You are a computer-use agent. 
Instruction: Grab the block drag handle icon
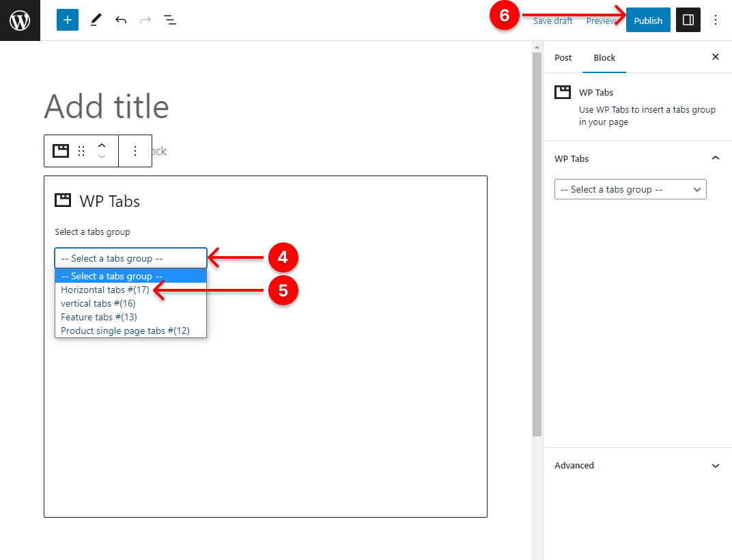[81, 151]
